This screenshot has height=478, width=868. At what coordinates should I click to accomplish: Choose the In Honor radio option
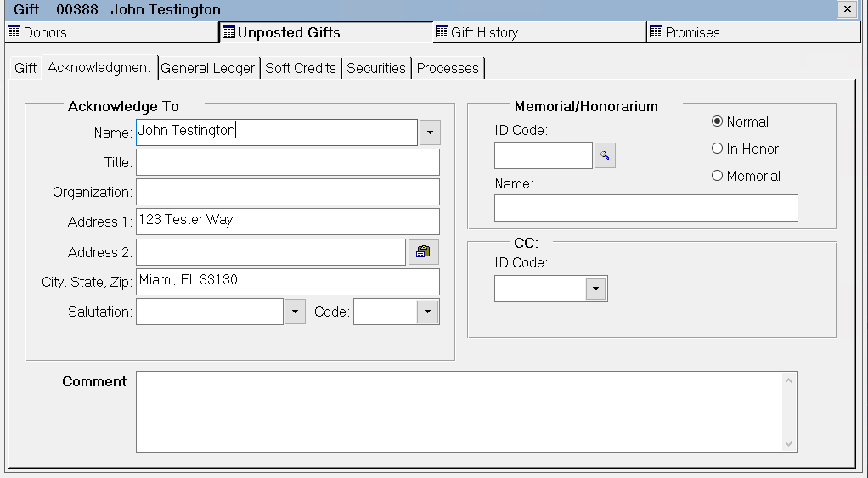pyautogui.click(x=717, y=149)
